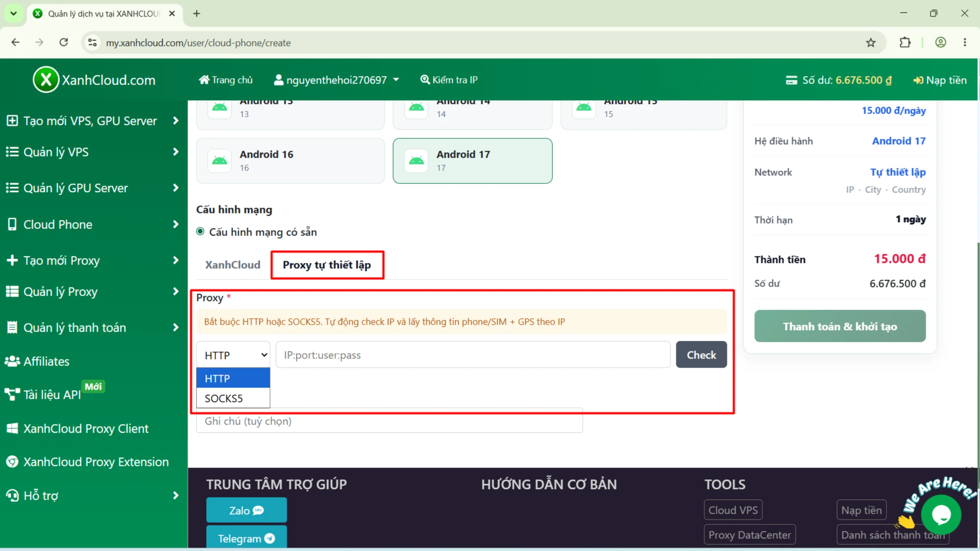Expand Tạo mới VPS, GPU Server menu
Image resolution: width=980 pixels, height=551 pixels.
click(x=93, y=121)
